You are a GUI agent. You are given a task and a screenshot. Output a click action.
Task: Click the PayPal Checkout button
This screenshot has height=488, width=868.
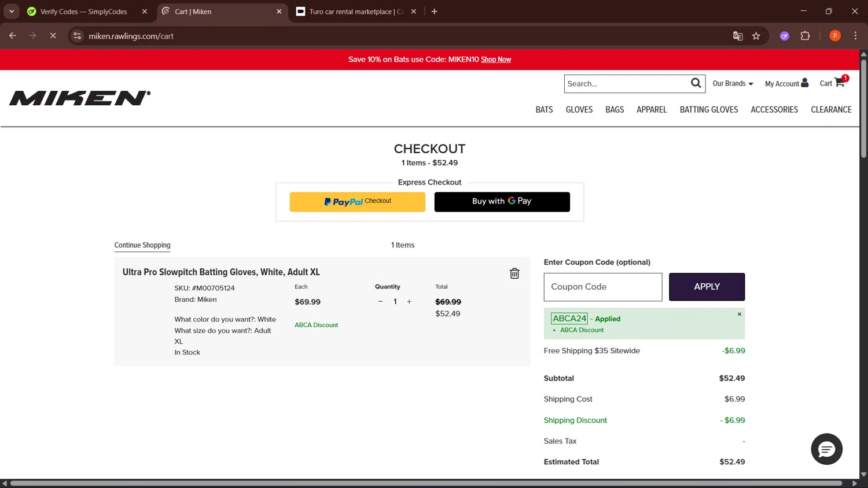(357, 202)
